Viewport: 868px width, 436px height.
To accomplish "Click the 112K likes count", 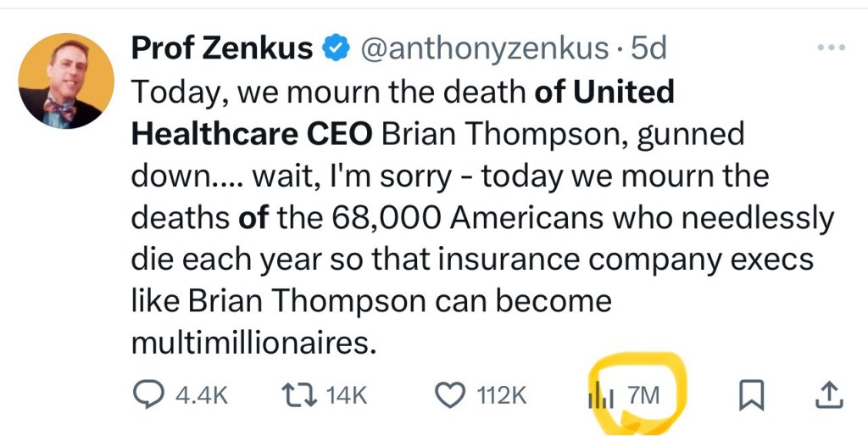I will 502,394.
